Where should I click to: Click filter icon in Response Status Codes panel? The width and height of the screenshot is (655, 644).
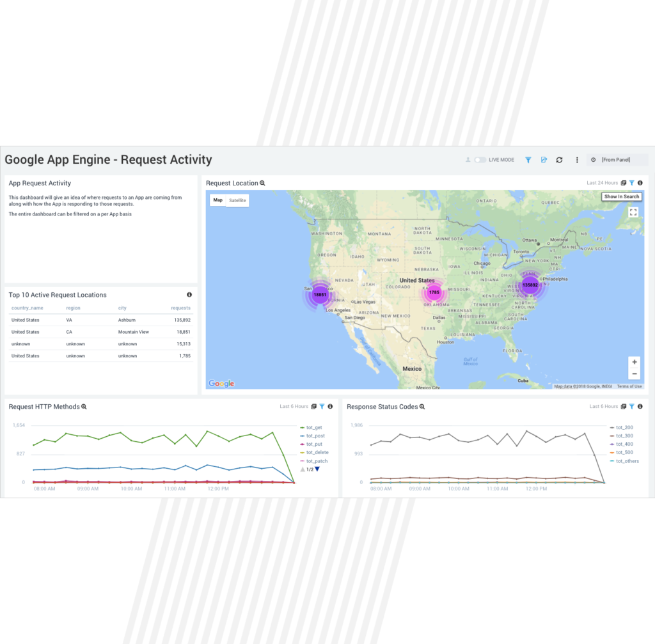pos(631,406)
